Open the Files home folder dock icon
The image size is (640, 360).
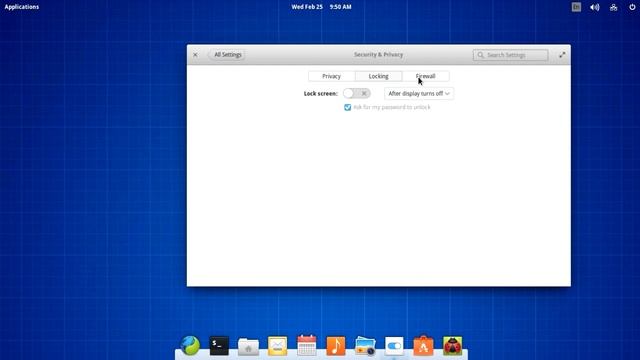[248, 347]
